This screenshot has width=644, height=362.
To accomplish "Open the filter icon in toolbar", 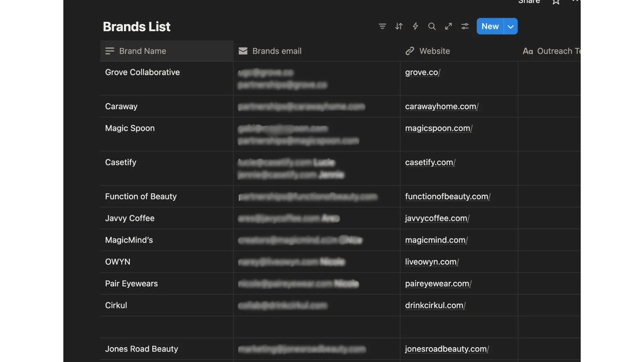I will (382, 26).
